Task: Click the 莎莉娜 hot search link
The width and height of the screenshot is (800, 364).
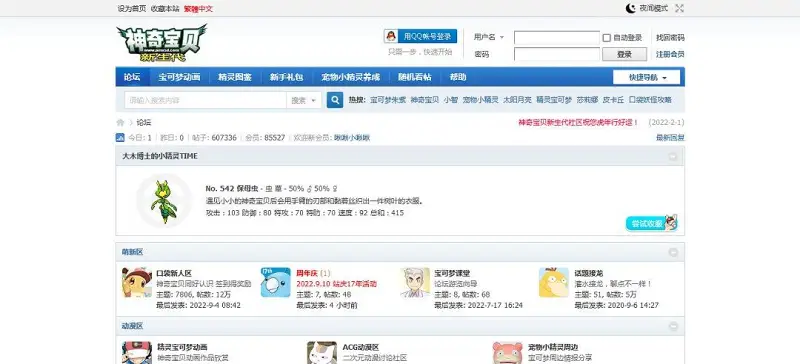Action: (x=587, y=100)
